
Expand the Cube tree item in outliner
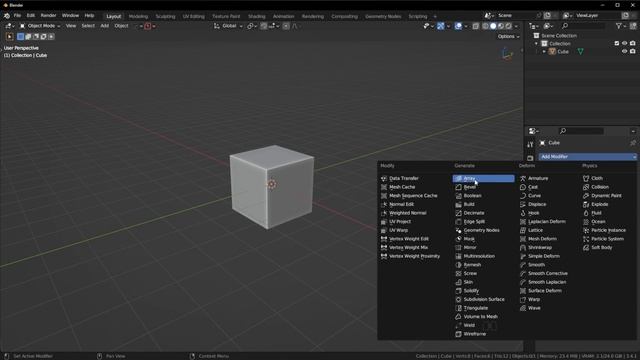(x=544, y=51)
